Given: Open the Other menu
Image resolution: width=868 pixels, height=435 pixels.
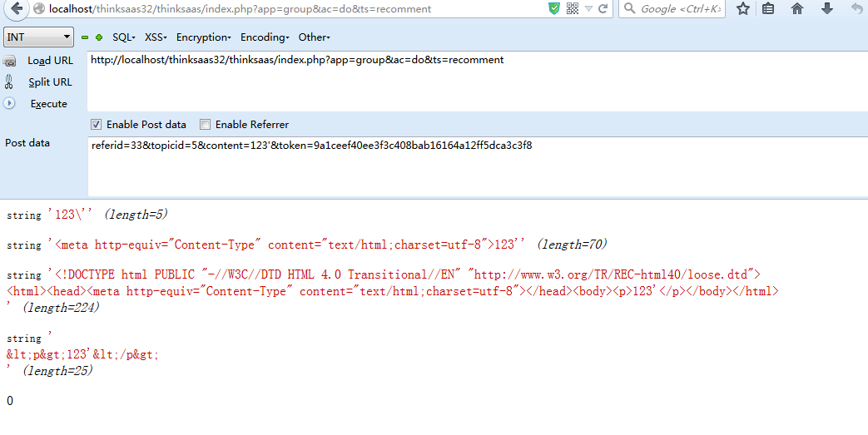Looking at the screenshot, I should pos(314,37).
